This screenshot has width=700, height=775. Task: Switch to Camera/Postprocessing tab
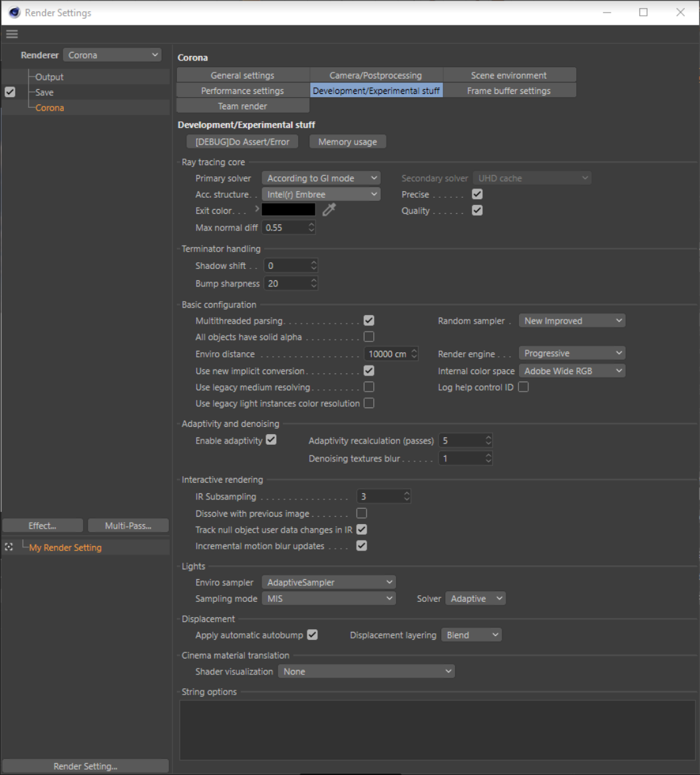click(376, 75)
